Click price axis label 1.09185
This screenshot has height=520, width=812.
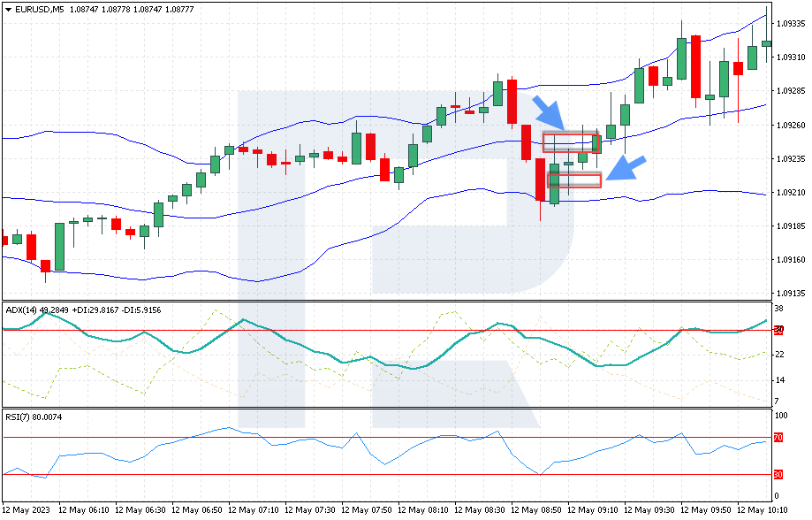tap(790, 226)
